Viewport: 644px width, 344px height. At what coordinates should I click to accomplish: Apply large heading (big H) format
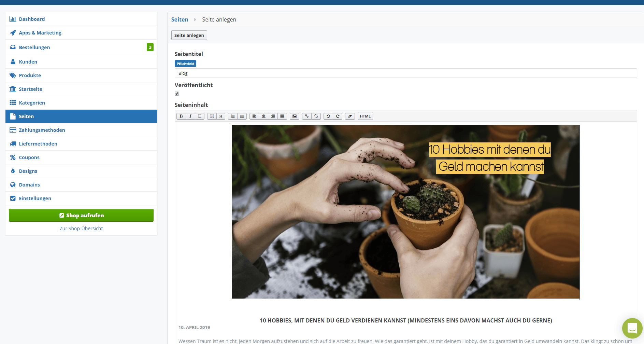pyautogui.click(x=212, y=116)
